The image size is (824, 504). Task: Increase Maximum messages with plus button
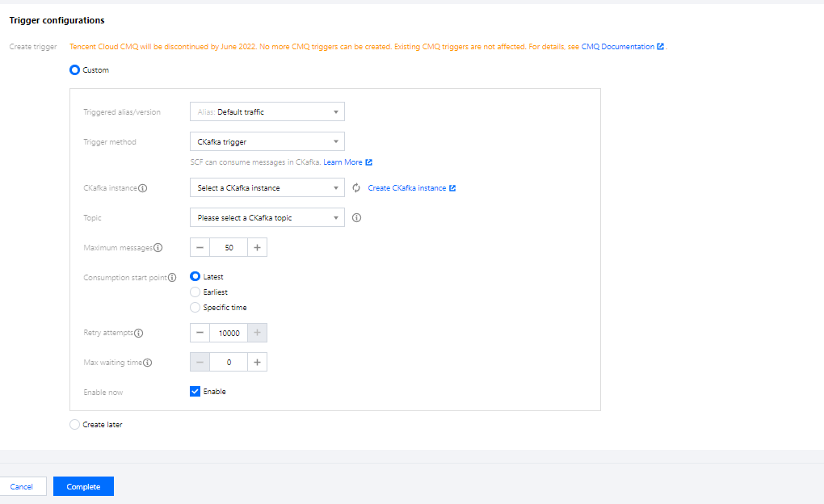tap(257, 247)
